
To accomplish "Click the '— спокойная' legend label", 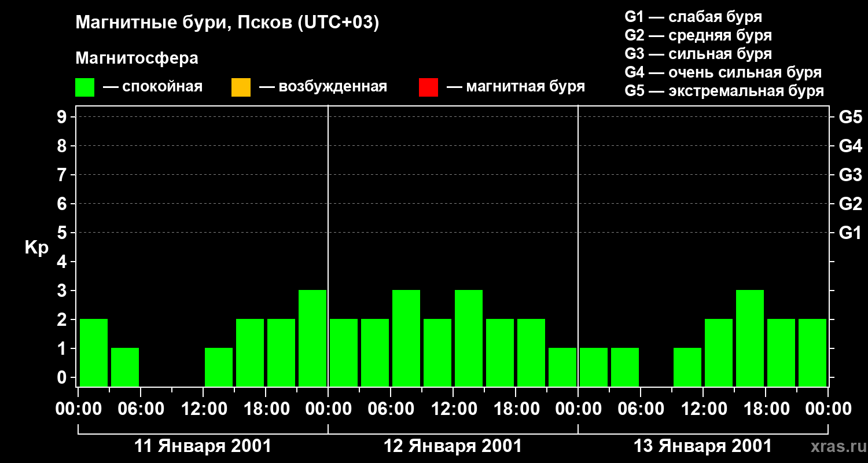I will click(153, 87).
